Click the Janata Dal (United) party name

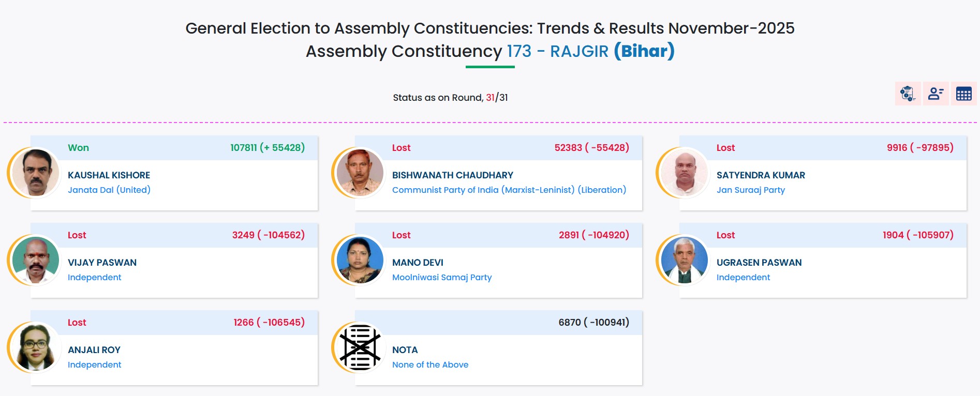pos(109,190)
